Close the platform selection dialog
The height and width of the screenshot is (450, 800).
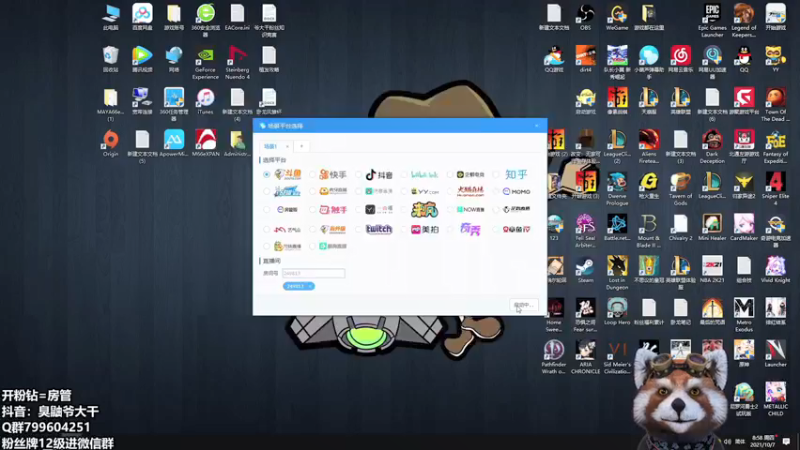(x=536, y=126)
